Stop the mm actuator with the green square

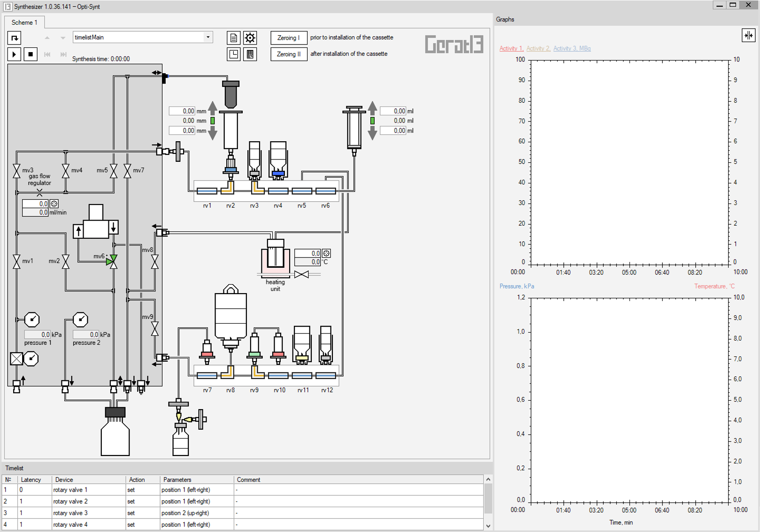pyautogui.click(x=213, y=121)
